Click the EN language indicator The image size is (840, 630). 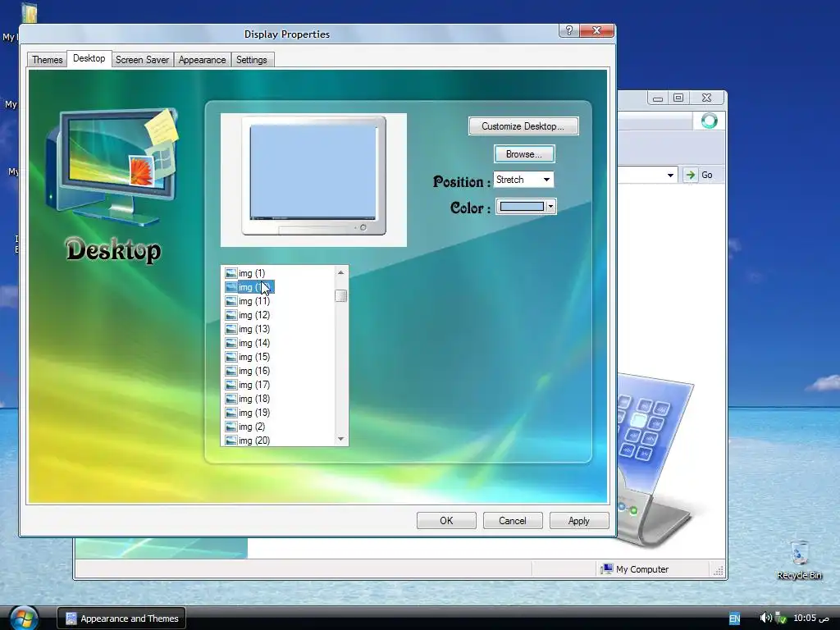click(734, 619)
